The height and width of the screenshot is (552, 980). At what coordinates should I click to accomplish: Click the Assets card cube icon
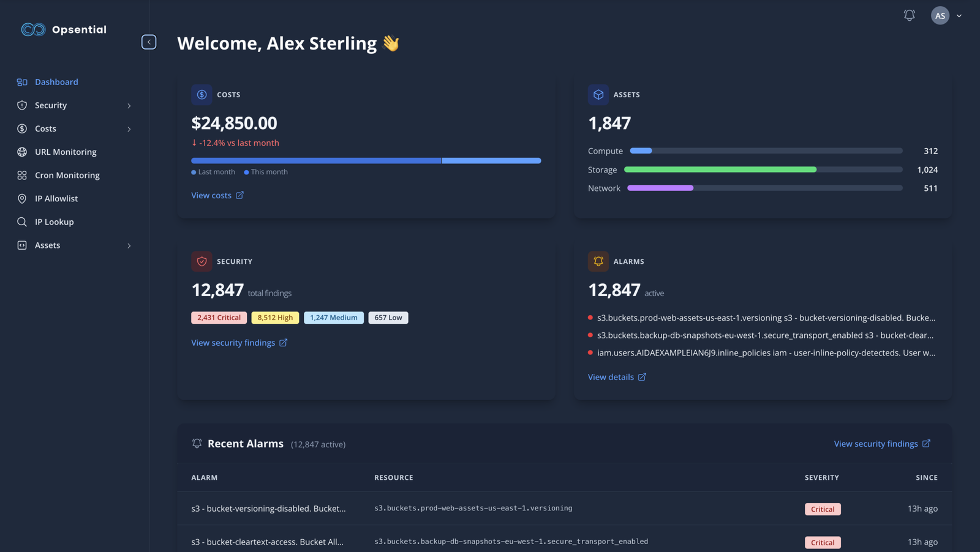[598, 95]
